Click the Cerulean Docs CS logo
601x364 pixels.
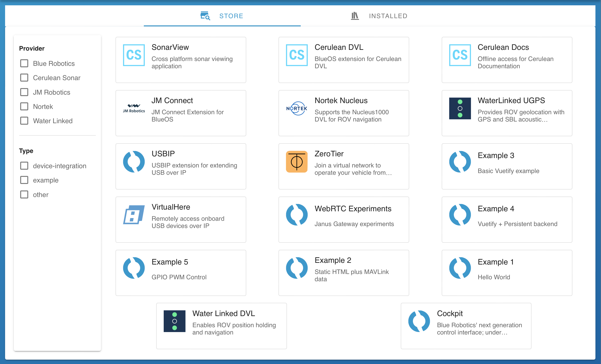tap(460, 55)
